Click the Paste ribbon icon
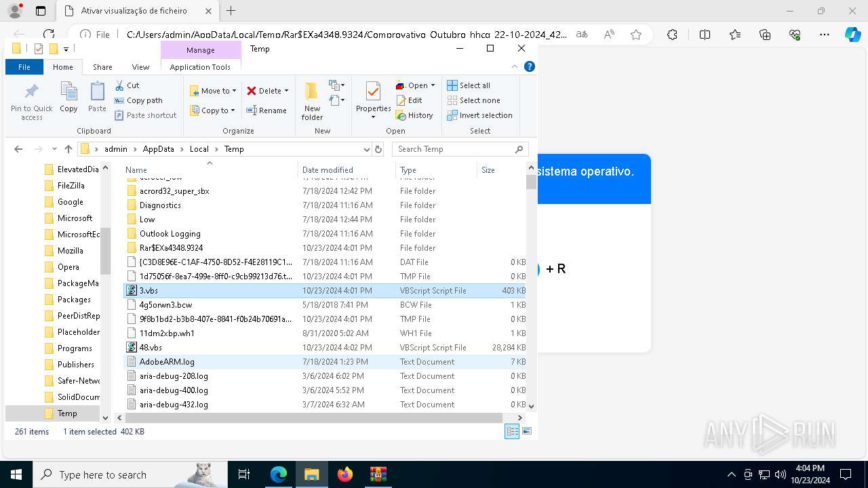This screenshot has width=868, height=488. [97, 97]
